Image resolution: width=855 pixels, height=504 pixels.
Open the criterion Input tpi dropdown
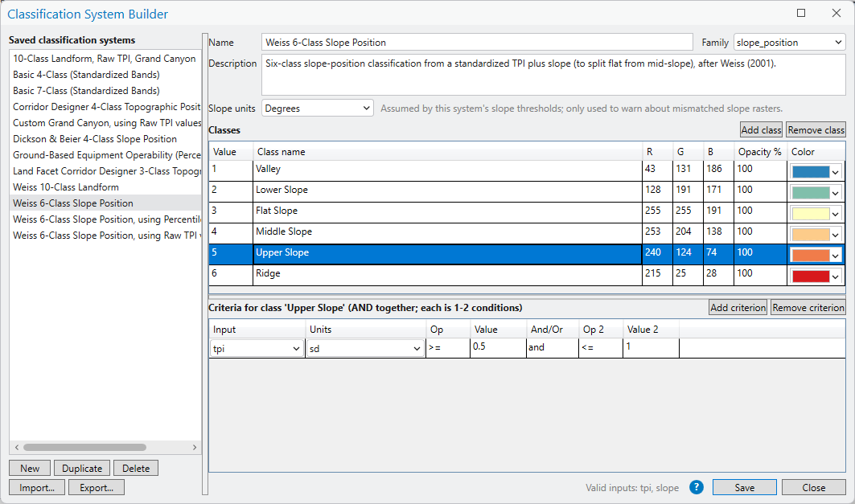pos(257,349)
